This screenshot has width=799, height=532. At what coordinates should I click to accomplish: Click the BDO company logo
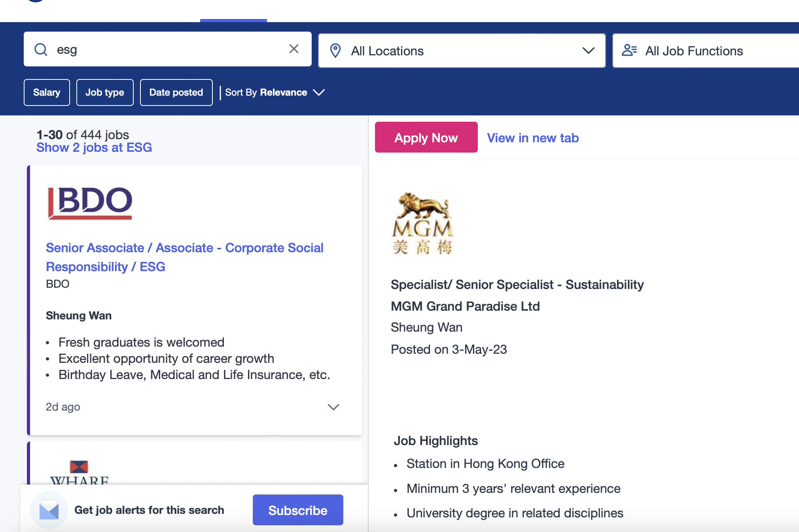click(90, 203)
